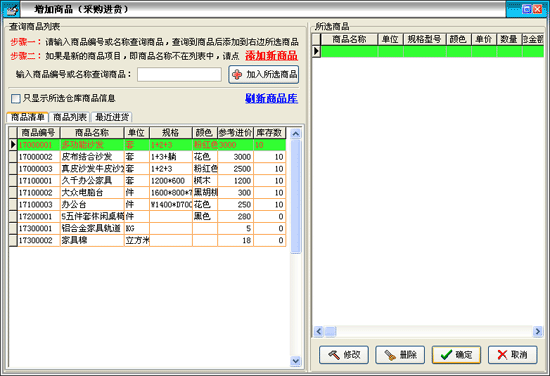The height and width of the screenshot is (376, 550).
Task: Click the red X icon on 取消
Action: tap(502, 355)
